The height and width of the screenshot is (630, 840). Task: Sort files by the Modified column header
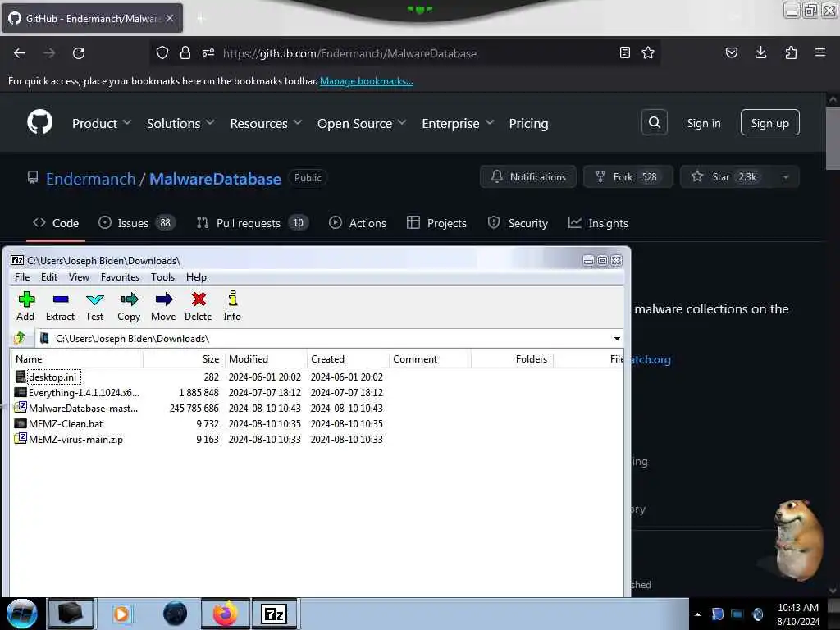pyautogui.click(x=265, y=359)
